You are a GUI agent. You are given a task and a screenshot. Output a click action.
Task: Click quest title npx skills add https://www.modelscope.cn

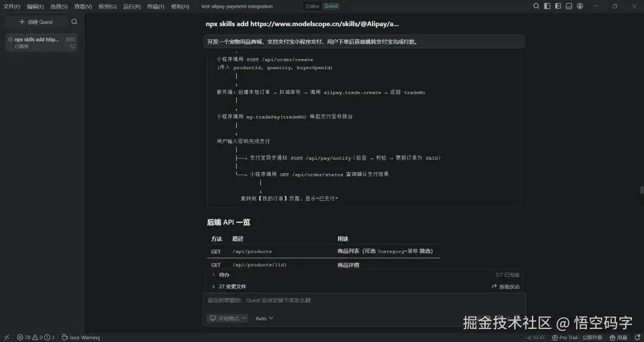click(x=302, y=24)
